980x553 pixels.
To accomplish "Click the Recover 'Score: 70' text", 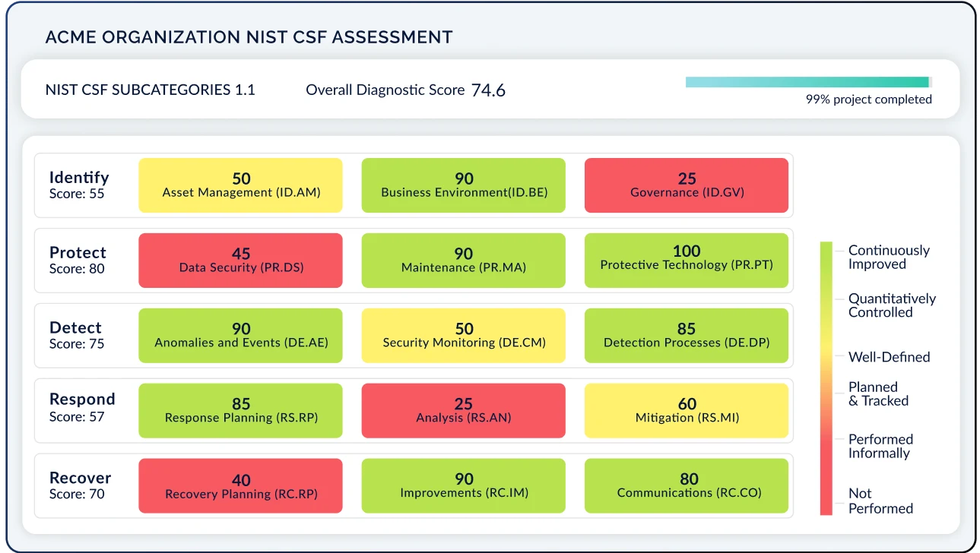I will coord(77,495).
